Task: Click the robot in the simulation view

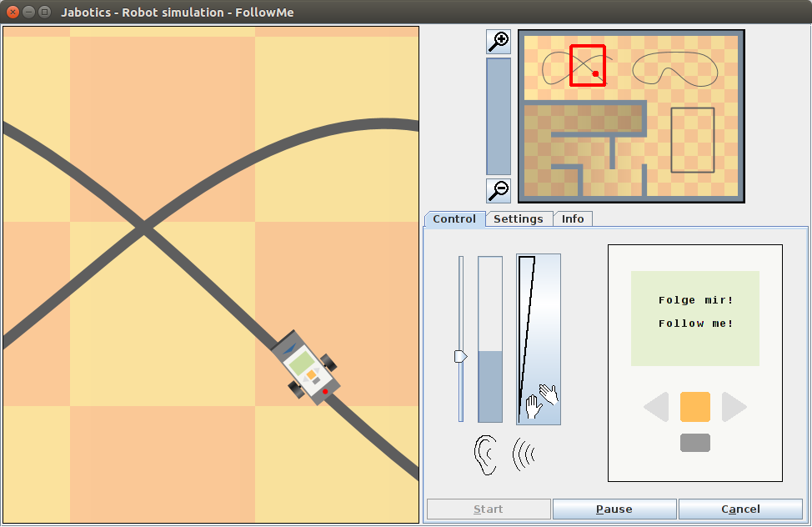Action: coord(304,368)
